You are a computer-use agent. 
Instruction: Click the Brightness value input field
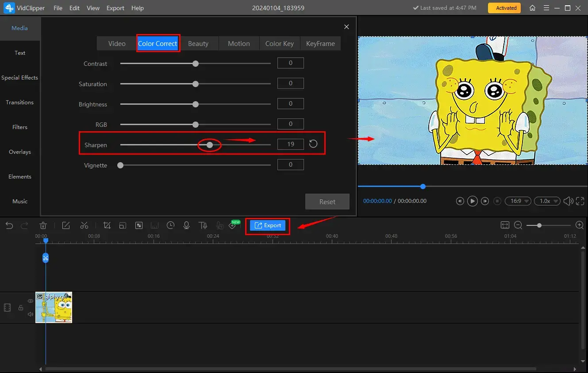[x=291, y=103]
